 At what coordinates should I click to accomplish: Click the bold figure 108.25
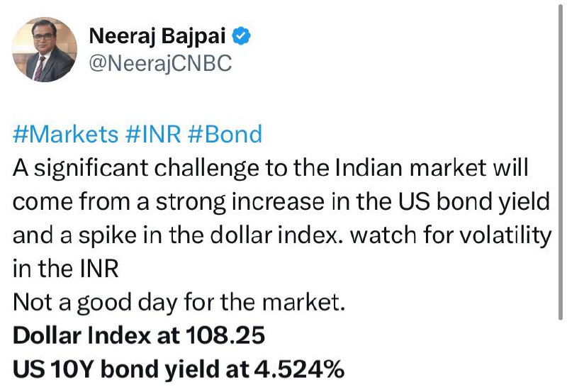pyautogui.click(x=225, y=335)
